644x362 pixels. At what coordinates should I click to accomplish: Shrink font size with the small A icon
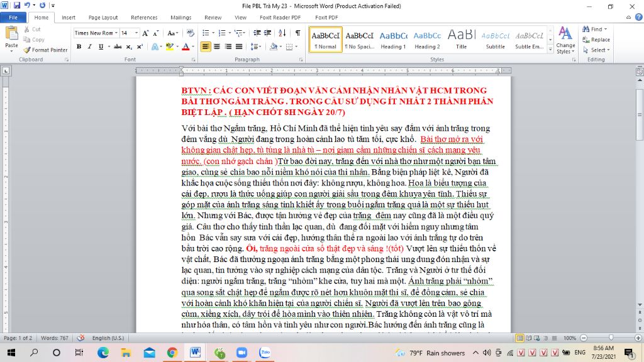(156, 33)
